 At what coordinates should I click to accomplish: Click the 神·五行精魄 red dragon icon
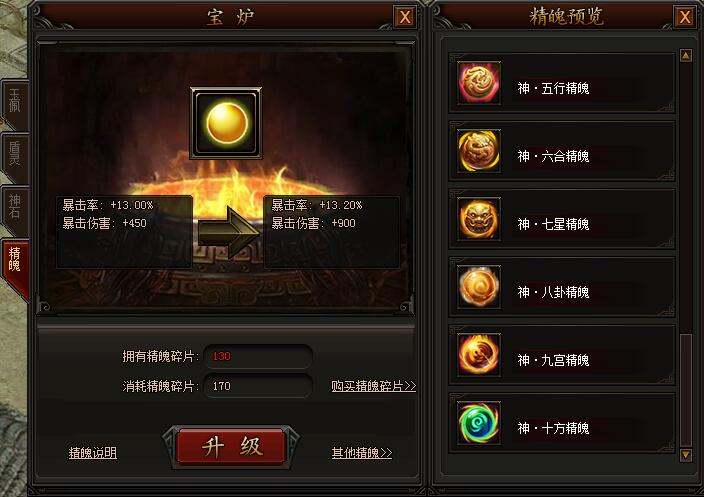pos(479,83)
